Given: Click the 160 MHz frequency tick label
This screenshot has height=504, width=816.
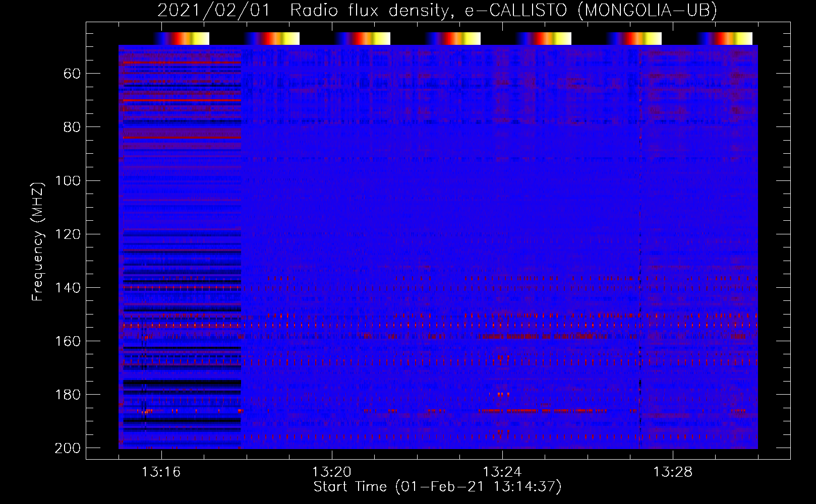Looking at the screenshot, I should tap(68, 341).
